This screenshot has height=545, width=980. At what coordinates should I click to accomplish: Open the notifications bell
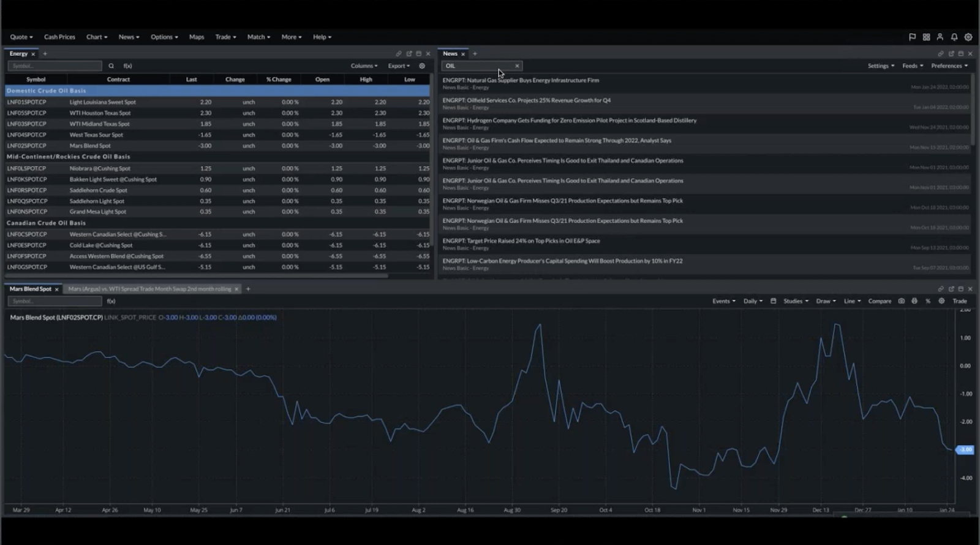[954, 37]
